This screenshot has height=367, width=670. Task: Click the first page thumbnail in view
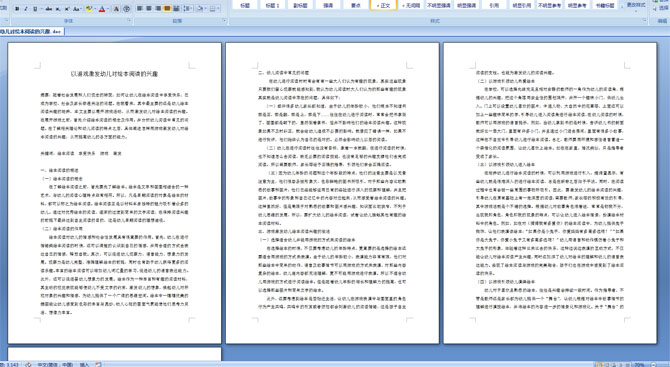click(115, 193)
